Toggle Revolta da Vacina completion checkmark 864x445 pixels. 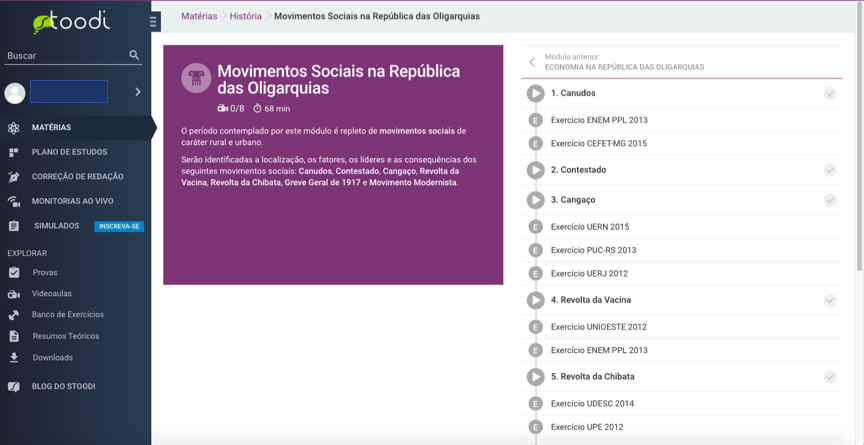(x=830, y=300)
